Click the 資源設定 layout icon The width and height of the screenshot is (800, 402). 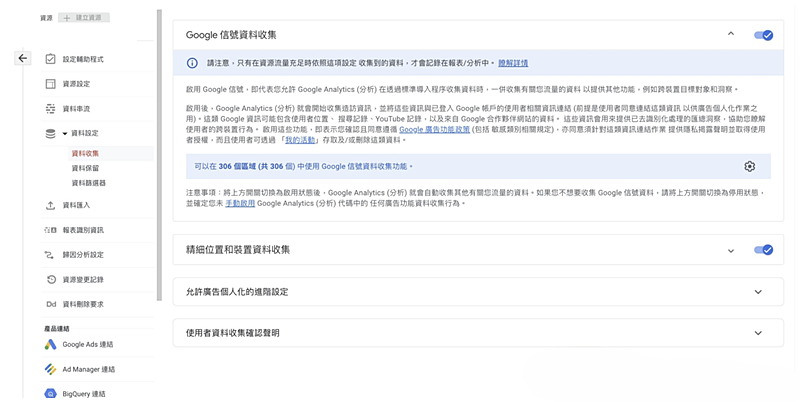tap(51, 84)
